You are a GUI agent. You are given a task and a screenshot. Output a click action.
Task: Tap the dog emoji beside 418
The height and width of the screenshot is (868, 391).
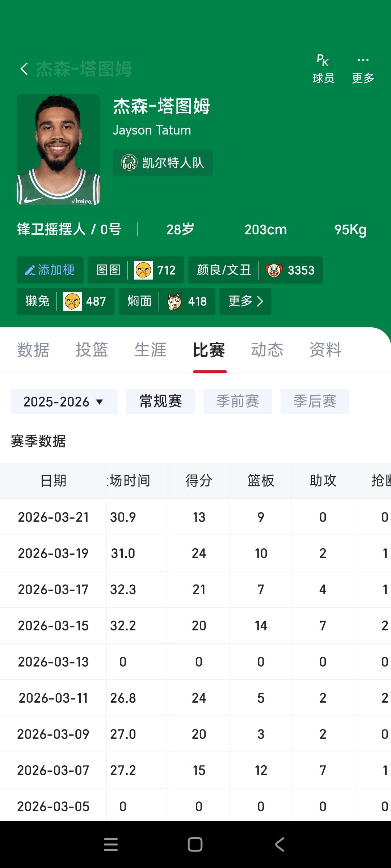[174, 301]
